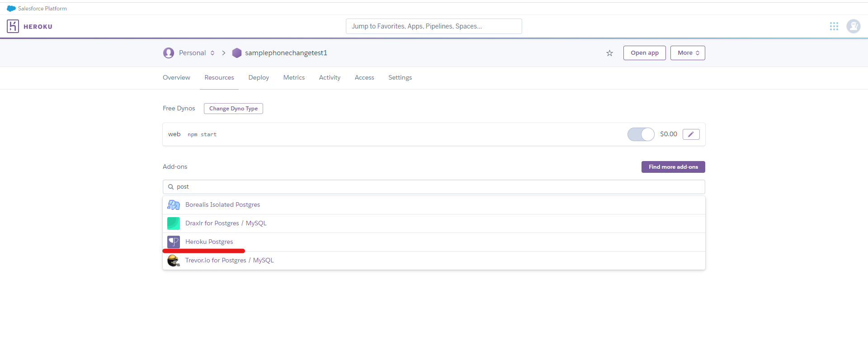The width and height of the screenshot is (868, 347).
Task: Select Heroku Postgres from results
Action: pyautogui.click(x=434, y=242)
